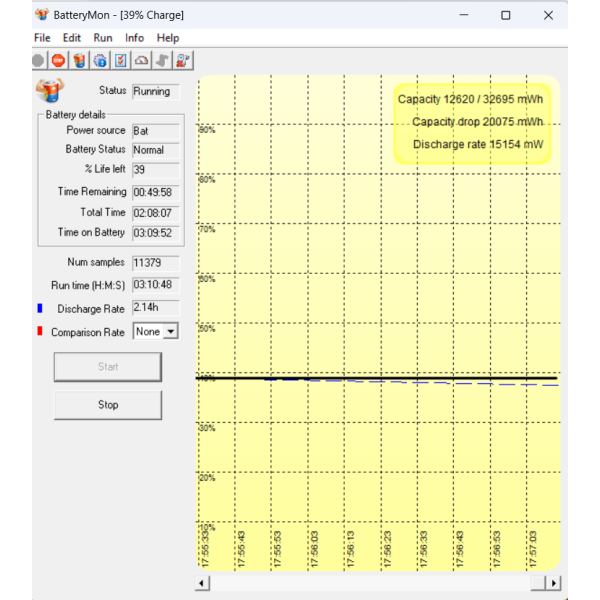Click the disabled Start button

(x=108, y=367)
